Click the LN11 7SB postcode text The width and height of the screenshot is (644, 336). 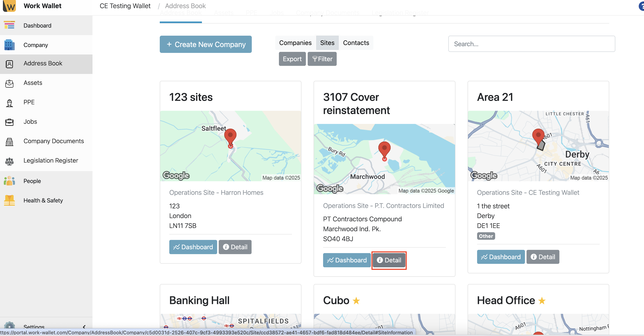click(183, 226)
